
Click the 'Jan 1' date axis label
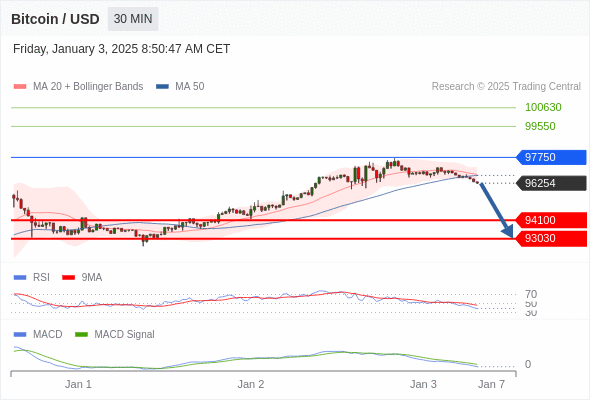[x=78, y=385]
